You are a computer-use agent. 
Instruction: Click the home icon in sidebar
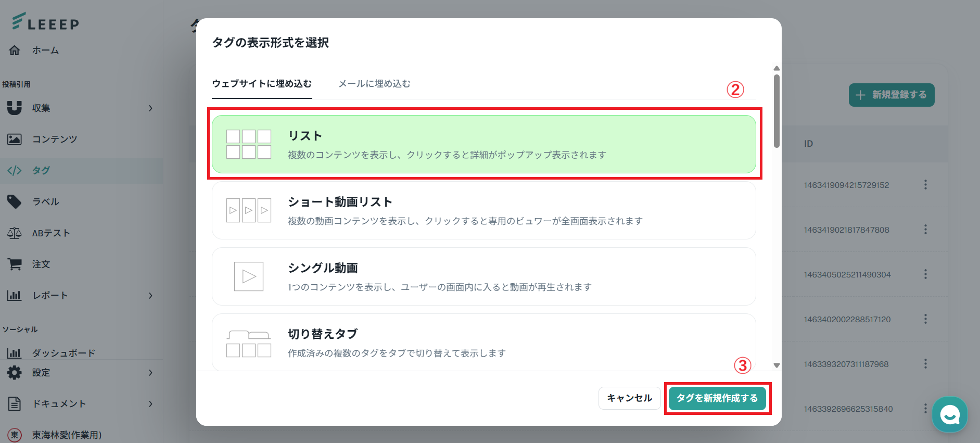pos(15,50)
